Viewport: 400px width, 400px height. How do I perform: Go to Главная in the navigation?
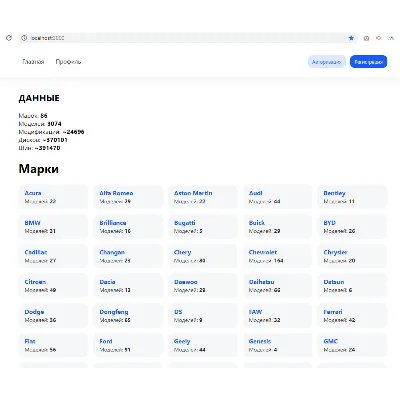pyautogui.click(x=33, y=62)
